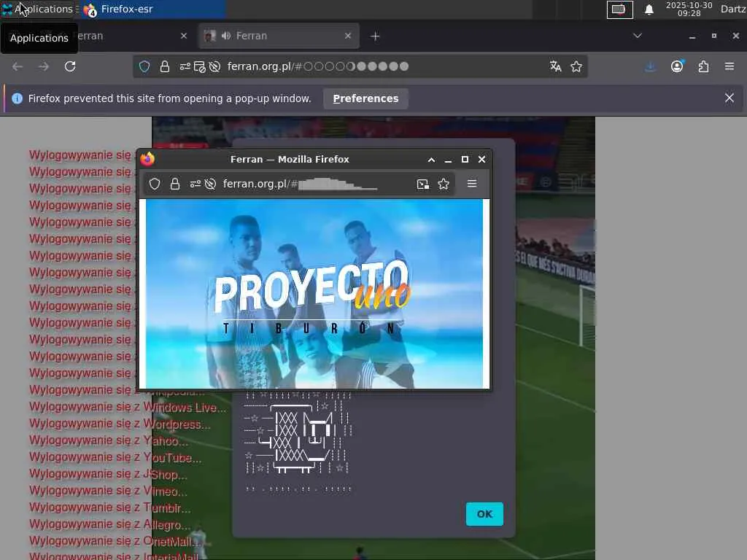
Task: Open the Applications menu in the panel
Action: click(37, 9)
